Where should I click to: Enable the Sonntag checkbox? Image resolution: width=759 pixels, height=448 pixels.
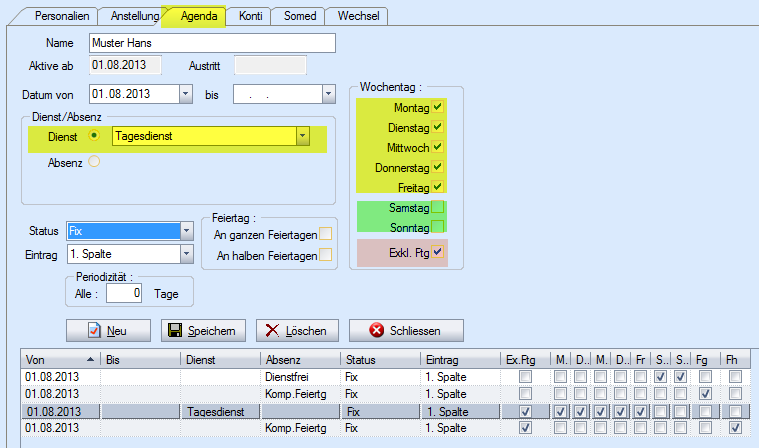(438, 226)
